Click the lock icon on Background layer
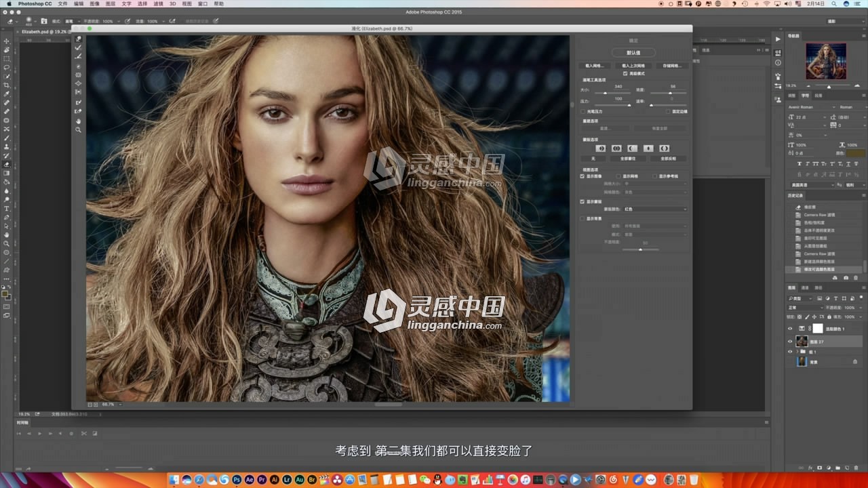Screen dimensions: 868x488 (855, 362)
